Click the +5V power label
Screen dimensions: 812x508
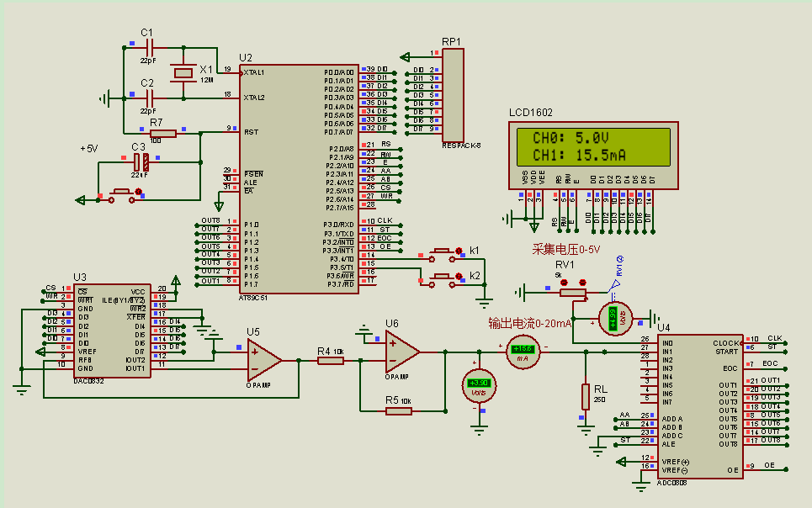(89, 149)
